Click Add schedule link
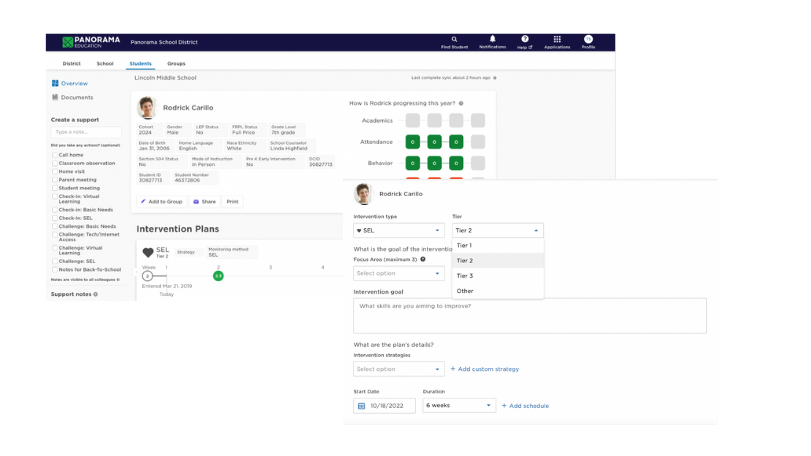The image size is (811, 456). [525, 406]
